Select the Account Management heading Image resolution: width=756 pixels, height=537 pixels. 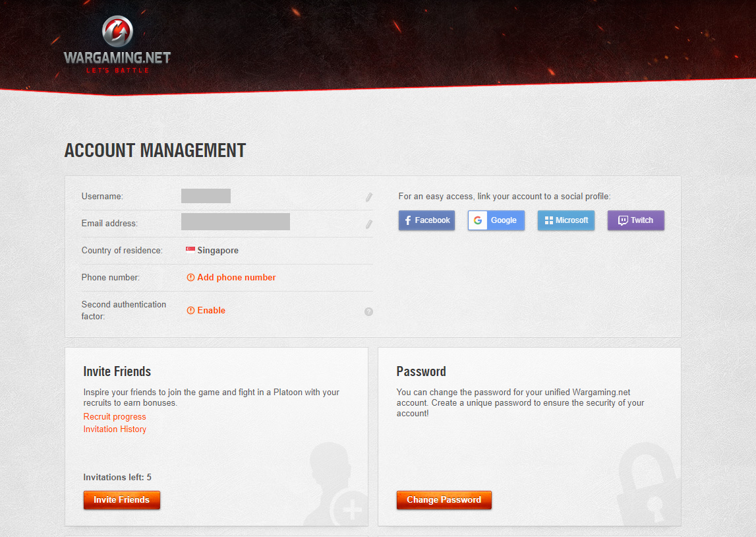[156, 150]
